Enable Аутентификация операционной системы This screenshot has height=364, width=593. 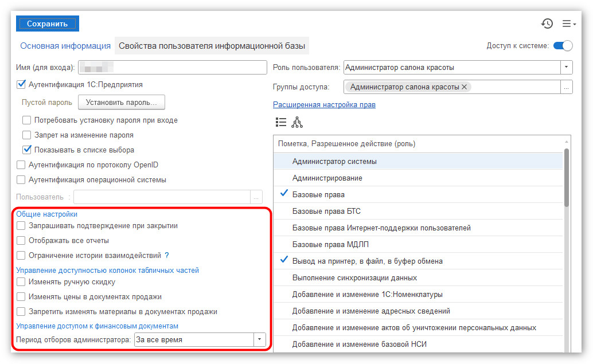21,179
